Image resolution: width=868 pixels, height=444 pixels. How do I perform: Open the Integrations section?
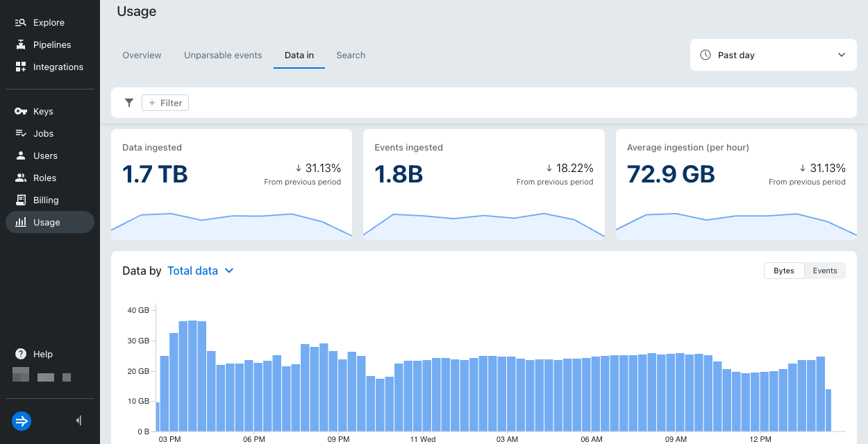click(x=21, y=67)
